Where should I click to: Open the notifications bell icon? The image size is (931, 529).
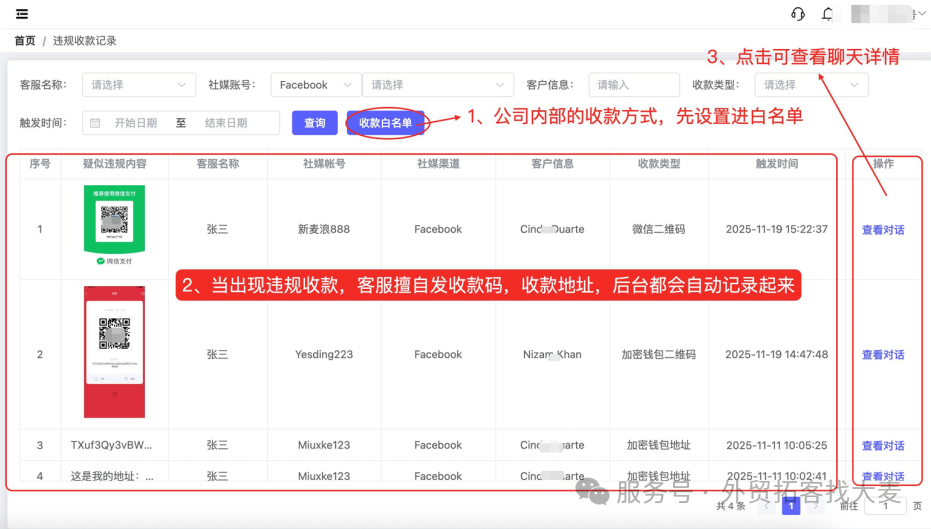827,14
